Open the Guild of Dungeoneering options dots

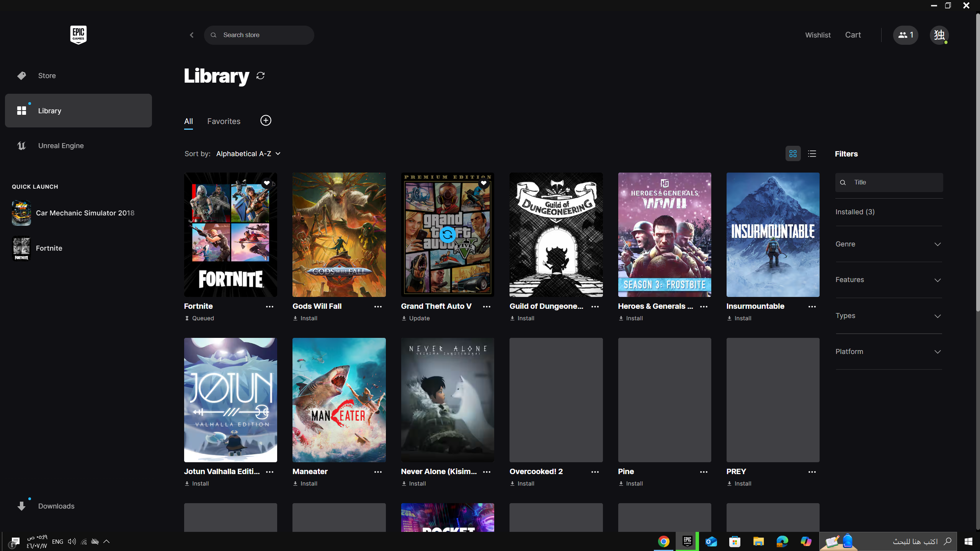pyautogui.click(x=595, y=306)
